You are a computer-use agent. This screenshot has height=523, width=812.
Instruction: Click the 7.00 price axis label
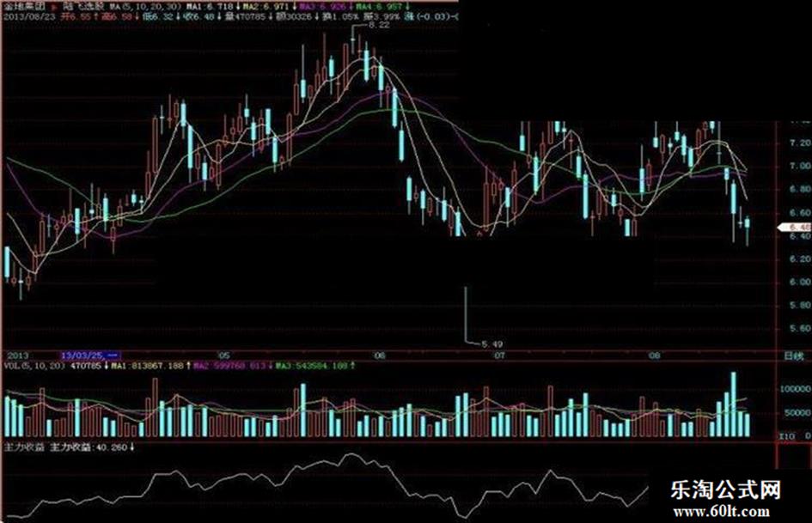[x=800, y=167]
